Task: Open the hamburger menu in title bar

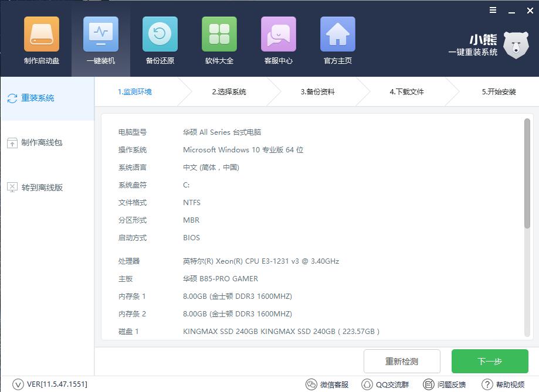Action: pyautogui.click(x=493, y=11)
